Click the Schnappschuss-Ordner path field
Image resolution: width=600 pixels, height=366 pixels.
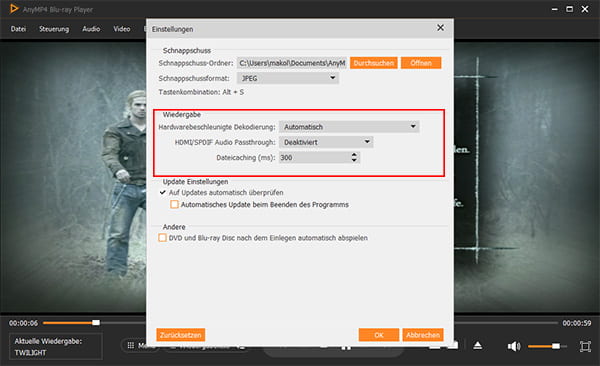(x=292, y=63)
